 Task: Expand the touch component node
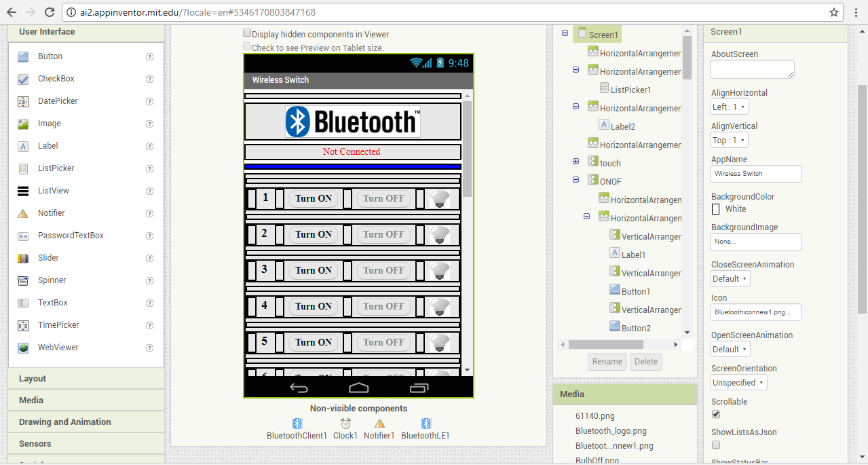(x=575, y=162)
